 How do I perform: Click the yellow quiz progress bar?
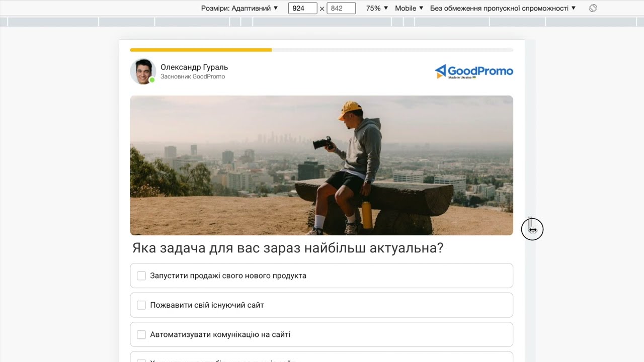(201, 50)
